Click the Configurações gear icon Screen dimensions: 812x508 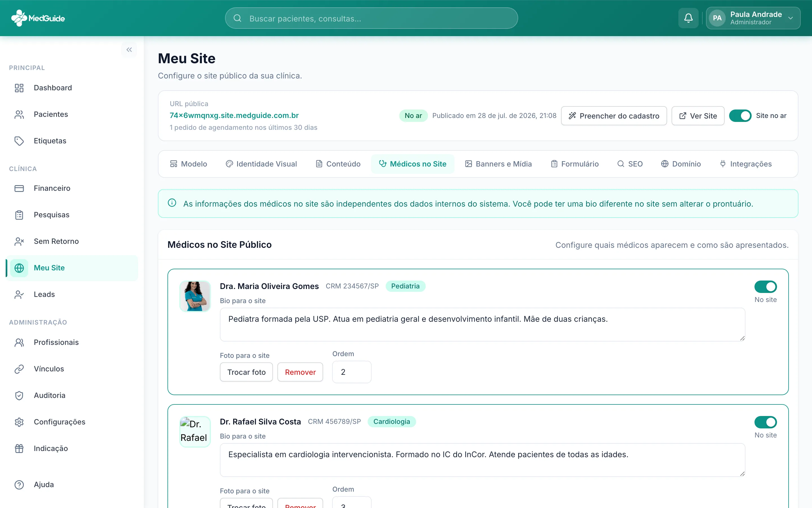[19, 422]
